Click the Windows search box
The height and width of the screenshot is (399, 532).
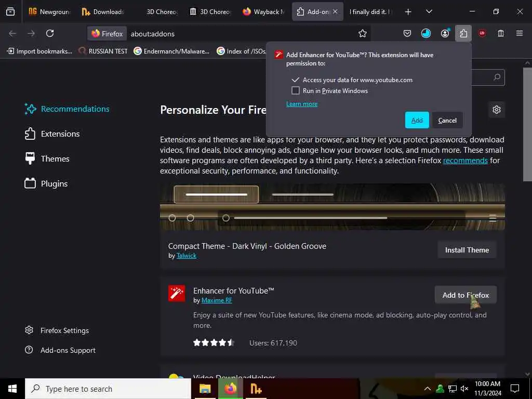coord(108,389)
